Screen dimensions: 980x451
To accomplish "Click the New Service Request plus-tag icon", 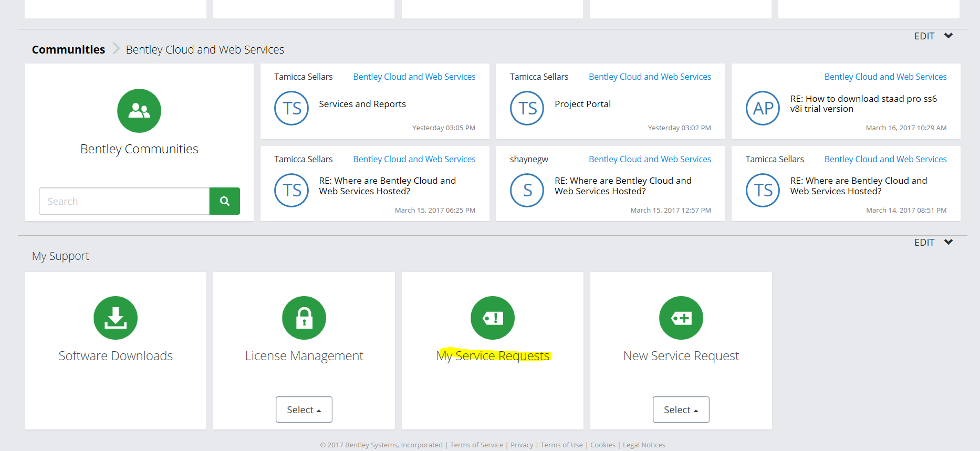I will [x=681, y=318].
